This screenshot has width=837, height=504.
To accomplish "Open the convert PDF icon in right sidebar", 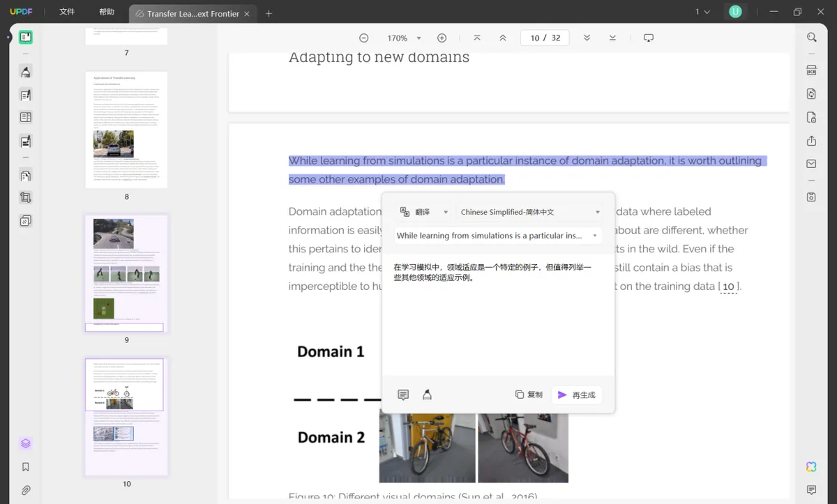I will click(811, 94).
